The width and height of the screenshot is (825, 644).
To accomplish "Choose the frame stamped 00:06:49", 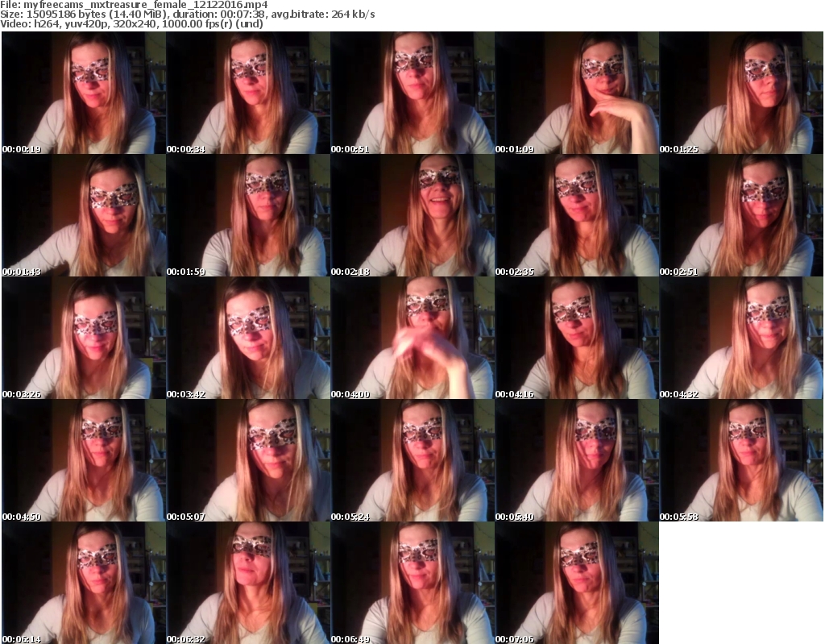I will tap(412, 583).
